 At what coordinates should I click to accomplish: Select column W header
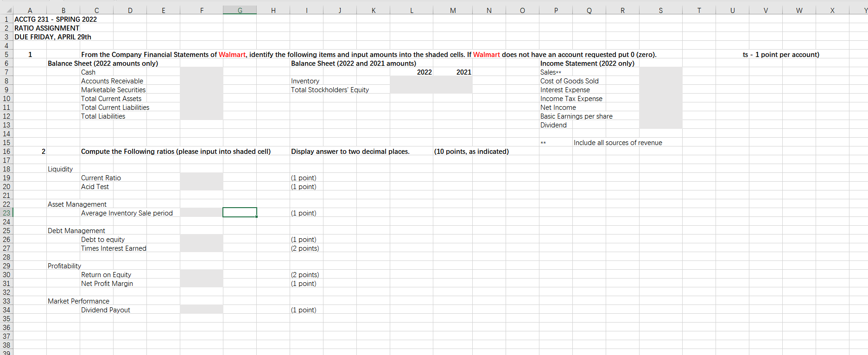coord(799,10)
